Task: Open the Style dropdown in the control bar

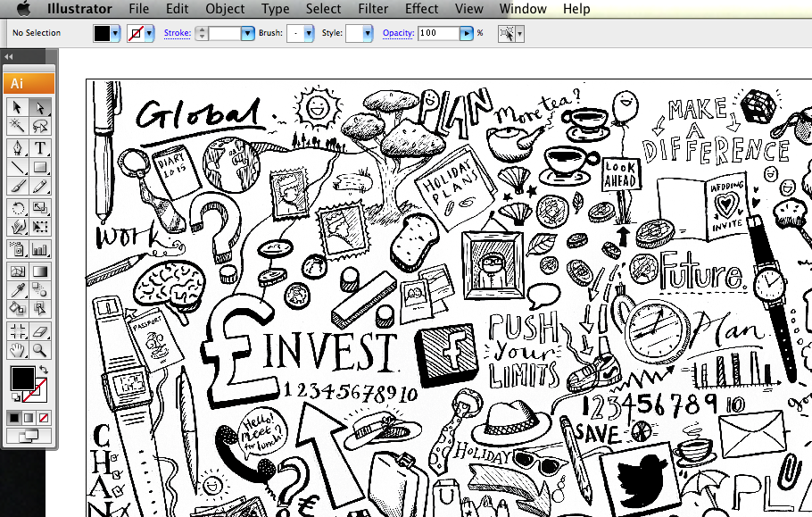Action: [x=368, y=33]
